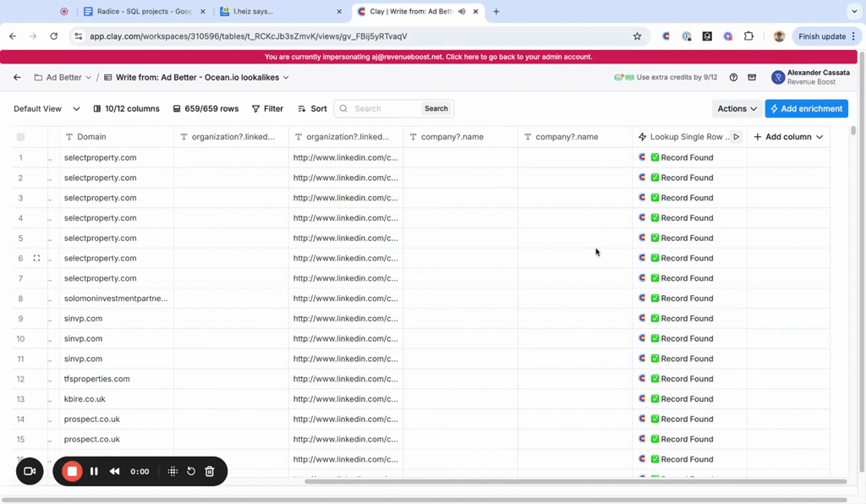866x504 pixels.
Task: Click the red stop recording button
Action: pyautogui.click(x=72, y=471)
